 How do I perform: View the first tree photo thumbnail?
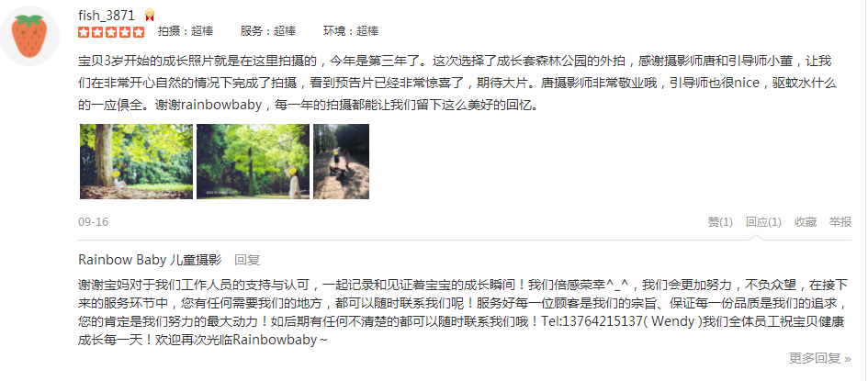coord(136,162)
